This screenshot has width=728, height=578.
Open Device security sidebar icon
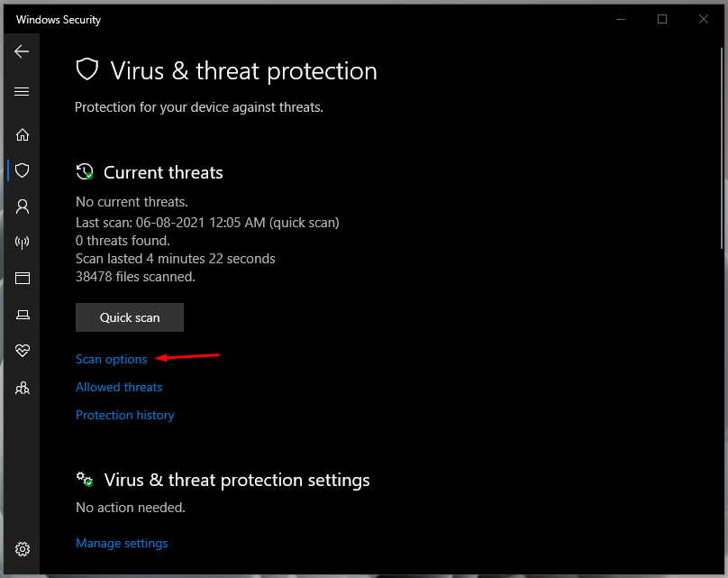click(23, 314)
